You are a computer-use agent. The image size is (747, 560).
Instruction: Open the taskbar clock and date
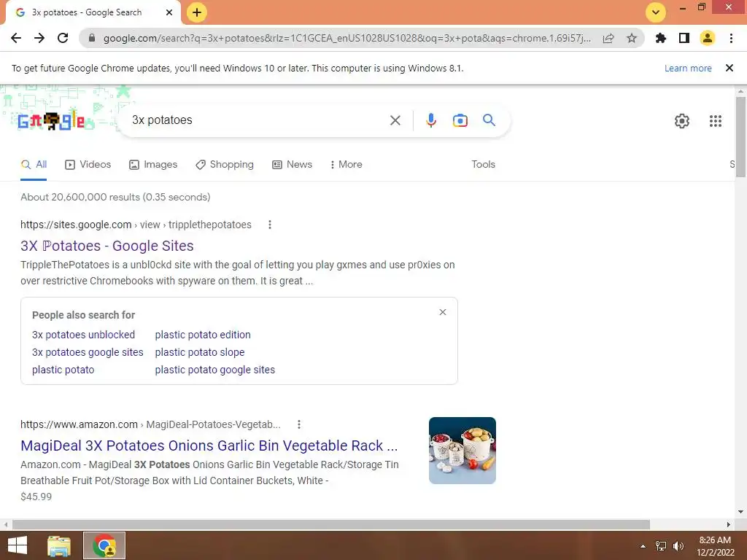(x=715, y=546)
